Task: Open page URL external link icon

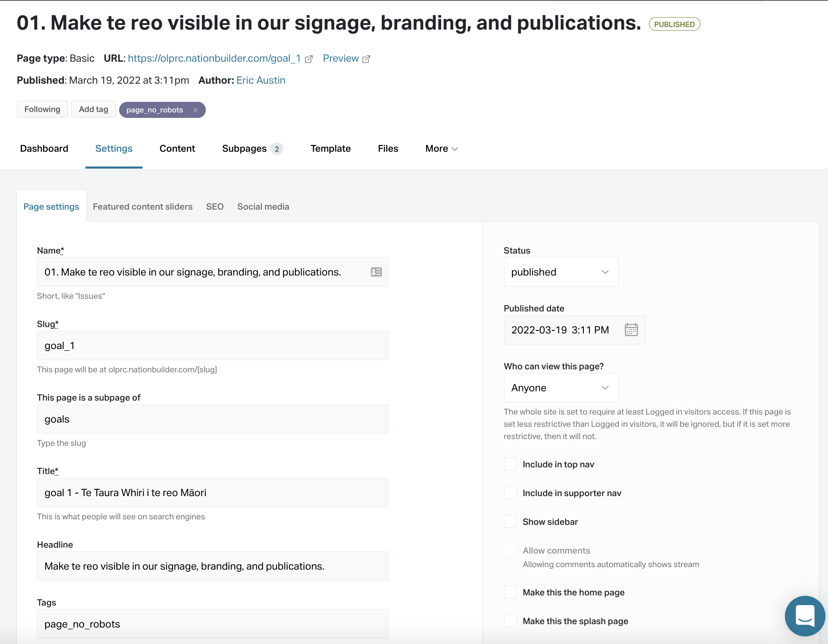Action: tap(309, 59)
